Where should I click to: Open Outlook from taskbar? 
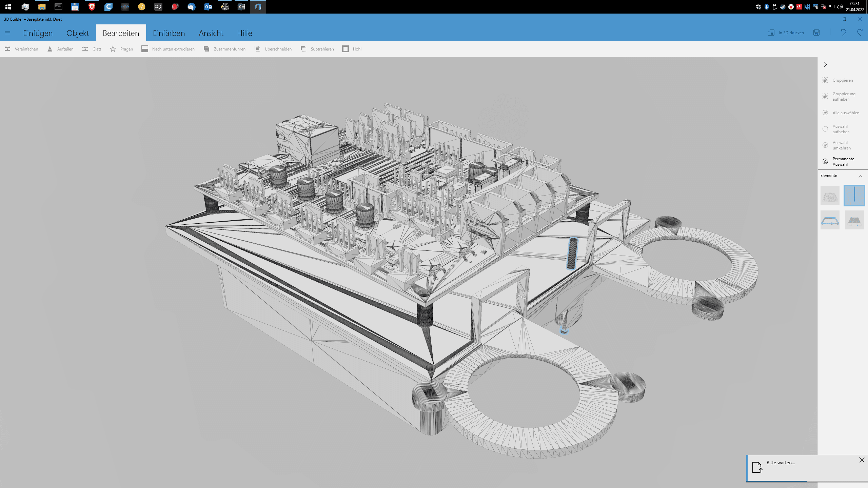tap(208, 7)
